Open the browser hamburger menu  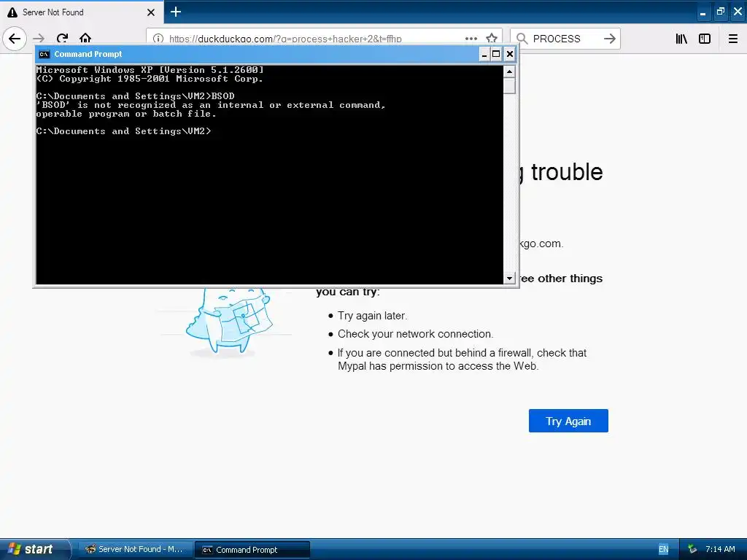[733, 39]
